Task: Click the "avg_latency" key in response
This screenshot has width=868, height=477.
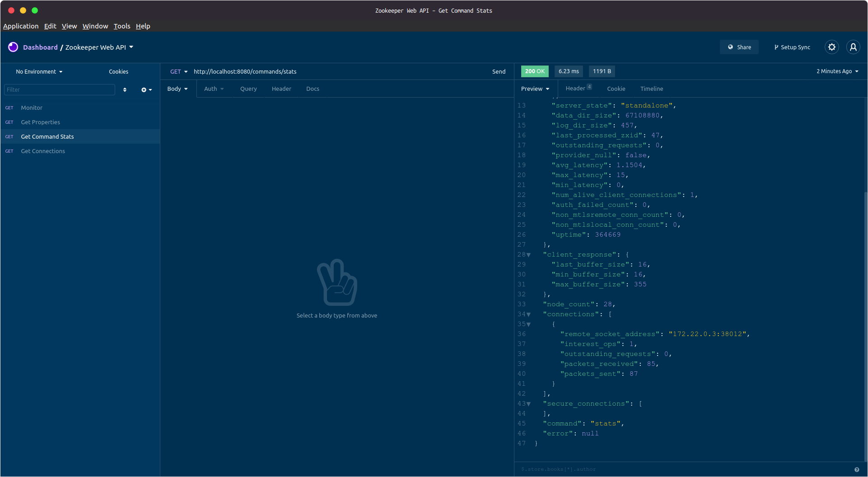Action: (x=579, y=165)
